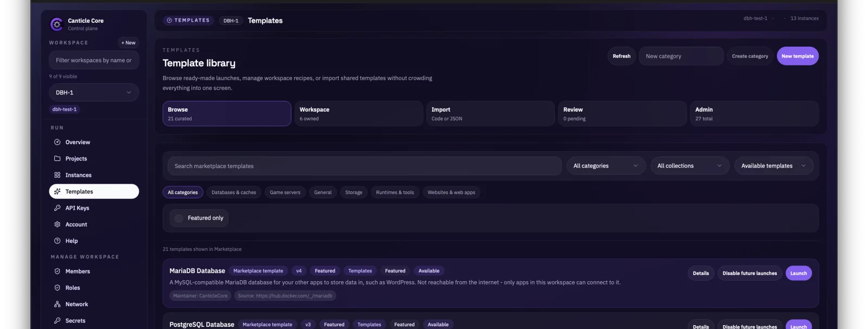Open Overview in the sidebar

[94, 142]
